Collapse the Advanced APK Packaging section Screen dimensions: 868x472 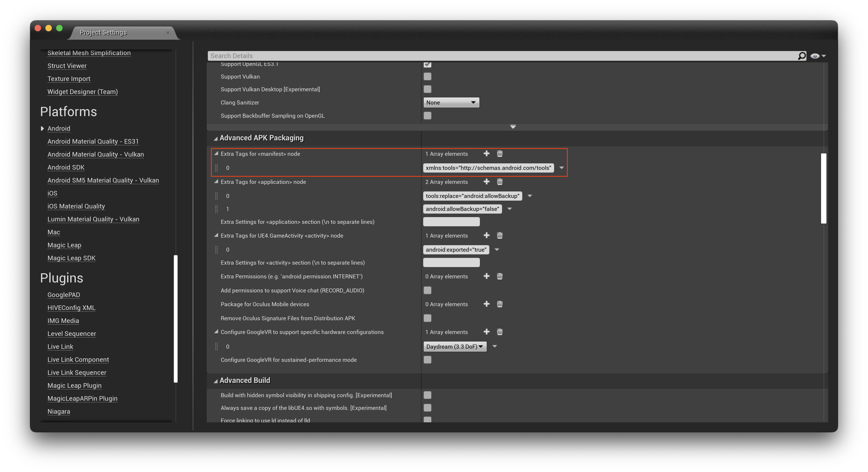[x=216, y=139]
